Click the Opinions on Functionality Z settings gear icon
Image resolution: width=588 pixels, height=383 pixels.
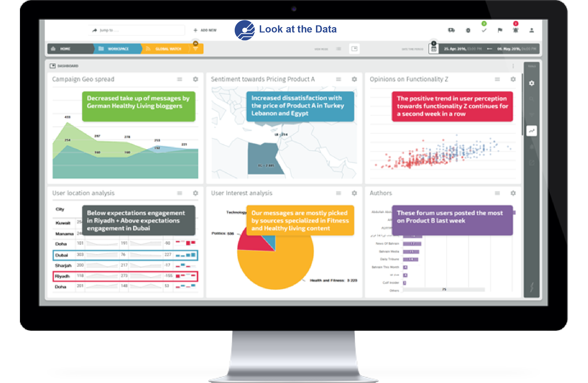pyautogui.click(x=513, y=79)
